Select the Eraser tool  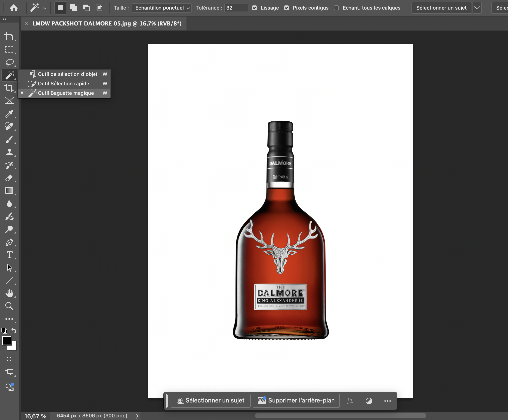click(x=9, y=178)
